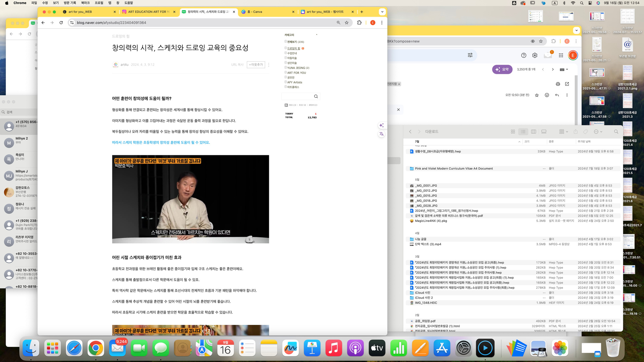The height and width of the screenshot is (362, 644).
Task: Reply to the email with the arrow icon
Action: [x=557, y=95]
